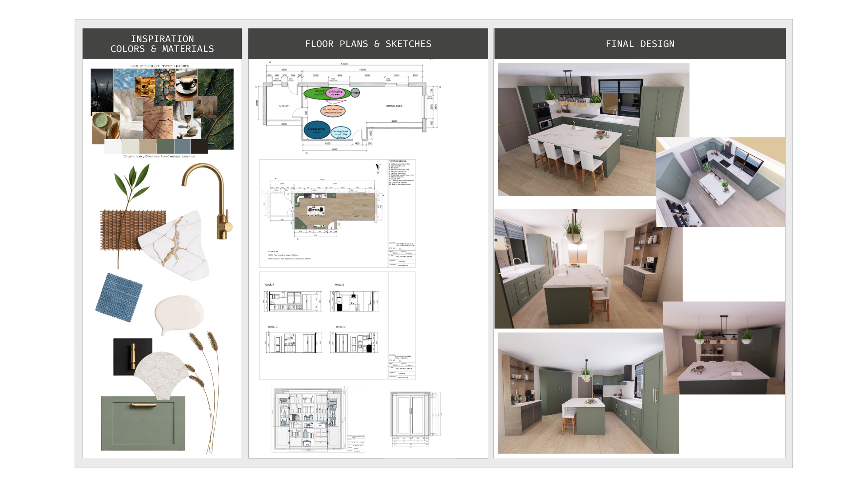Select the sage green palette swatch
Screen dimensions: 868x488
click(165, 146)
